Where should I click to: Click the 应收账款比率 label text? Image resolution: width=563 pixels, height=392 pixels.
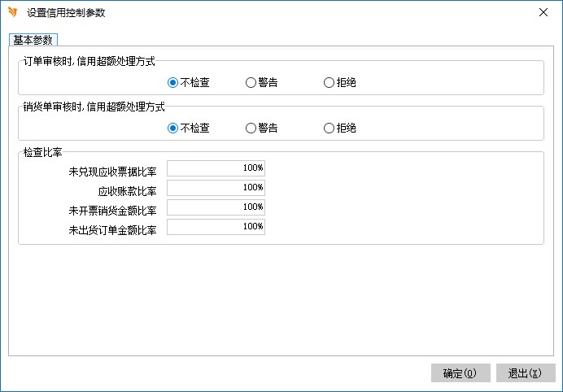coord(128,191)
